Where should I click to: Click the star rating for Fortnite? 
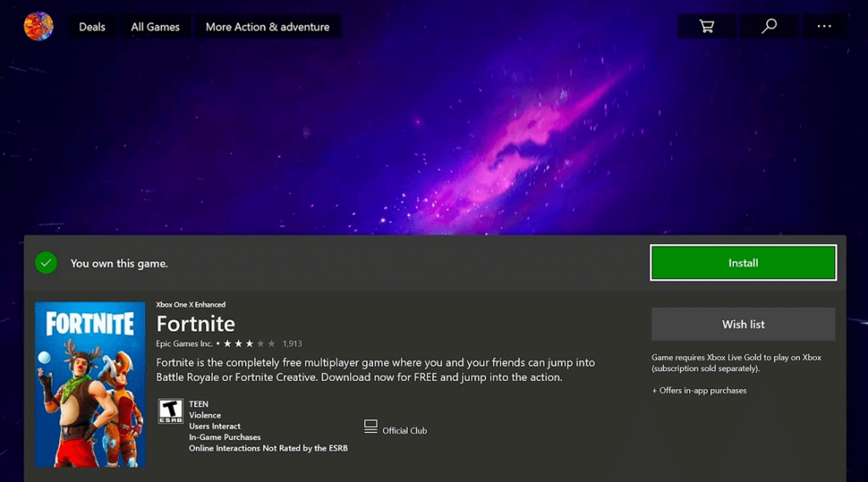(x=249, y=344)
